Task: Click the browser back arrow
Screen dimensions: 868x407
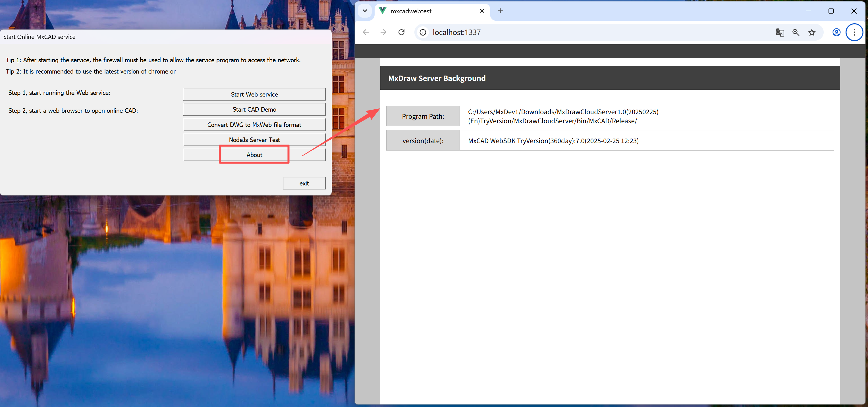Action: (x=366, y=32)
